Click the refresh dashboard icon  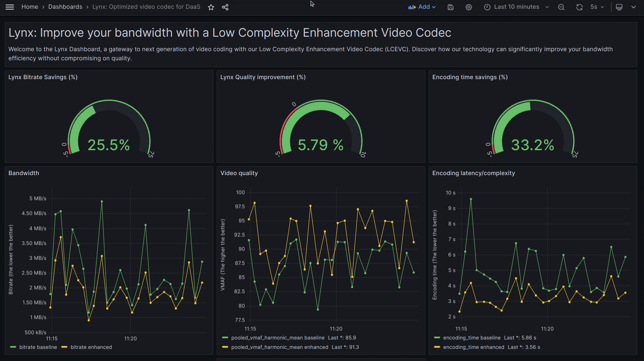(579, 7)
